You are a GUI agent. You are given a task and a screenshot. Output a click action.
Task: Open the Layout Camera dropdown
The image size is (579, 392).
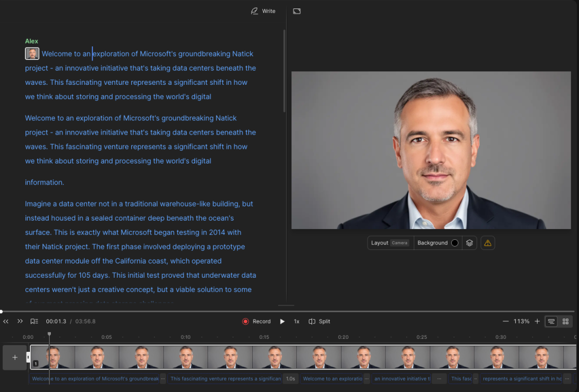click(390, 243)
